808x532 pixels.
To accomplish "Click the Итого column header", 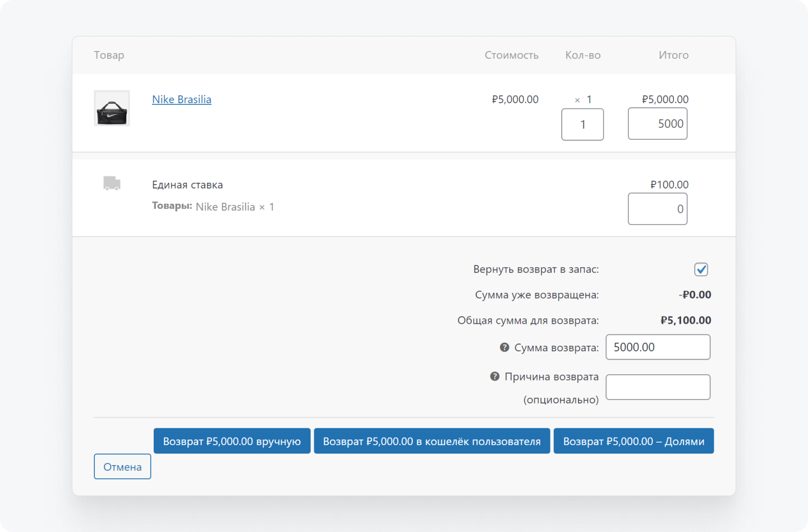I will [x=673, y=55].
